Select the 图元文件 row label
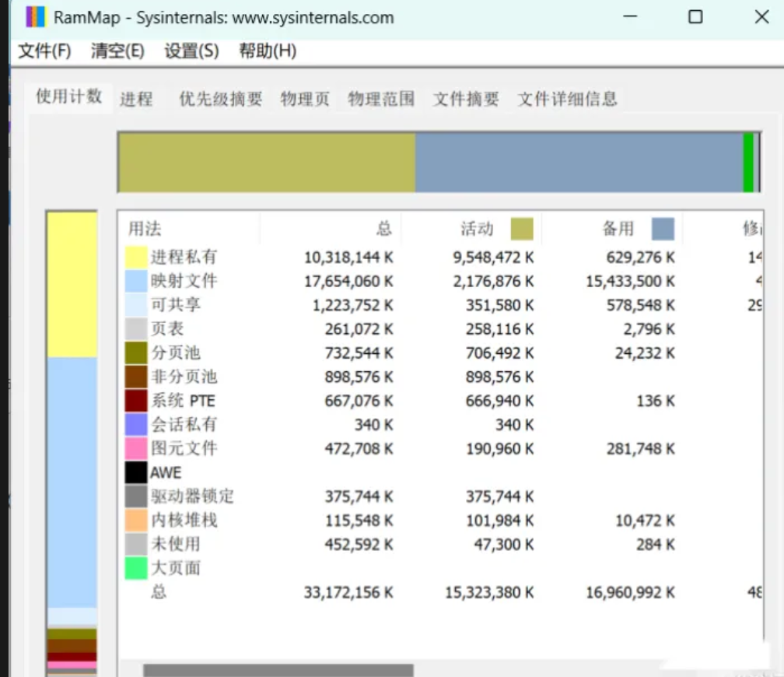 184,449
